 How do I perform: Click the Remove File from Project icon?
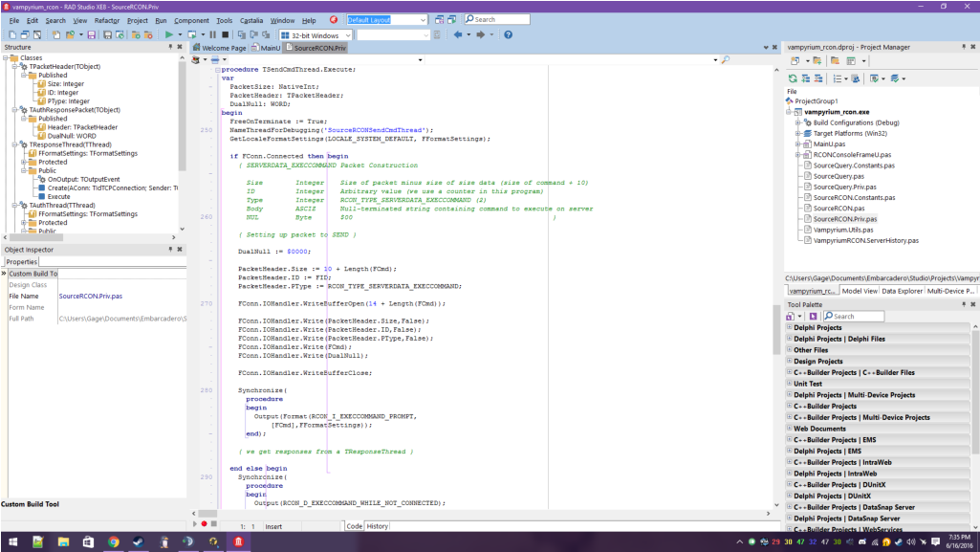148,35
